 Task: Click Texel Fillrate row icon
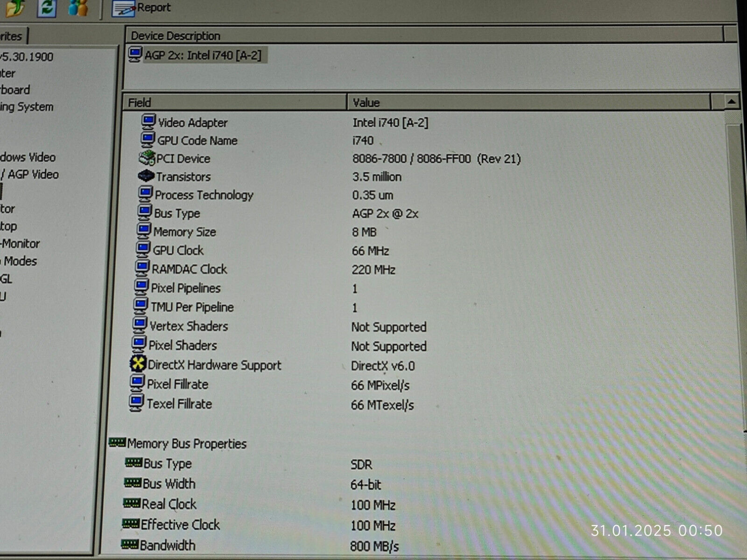click(136, 403)
